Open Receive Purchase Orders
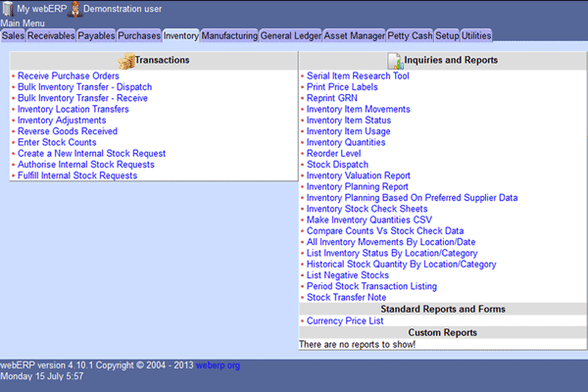The width and height of the screenshot is (588, 392). [69, 75]
